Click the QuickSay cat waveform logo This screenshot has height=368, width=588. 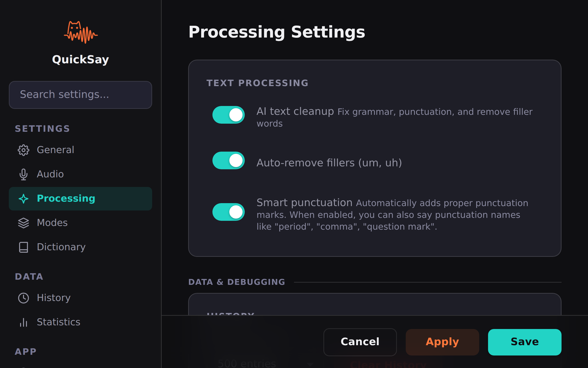point(81,32)
